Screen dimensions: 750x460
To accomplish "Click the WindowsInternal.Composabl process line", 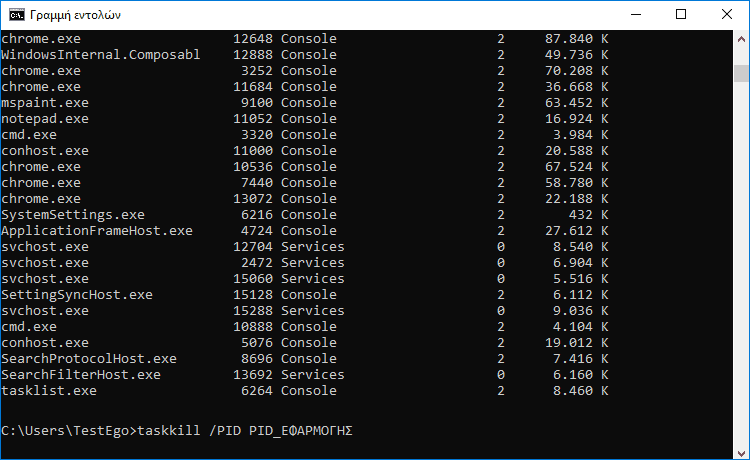I will coord(305,55).
